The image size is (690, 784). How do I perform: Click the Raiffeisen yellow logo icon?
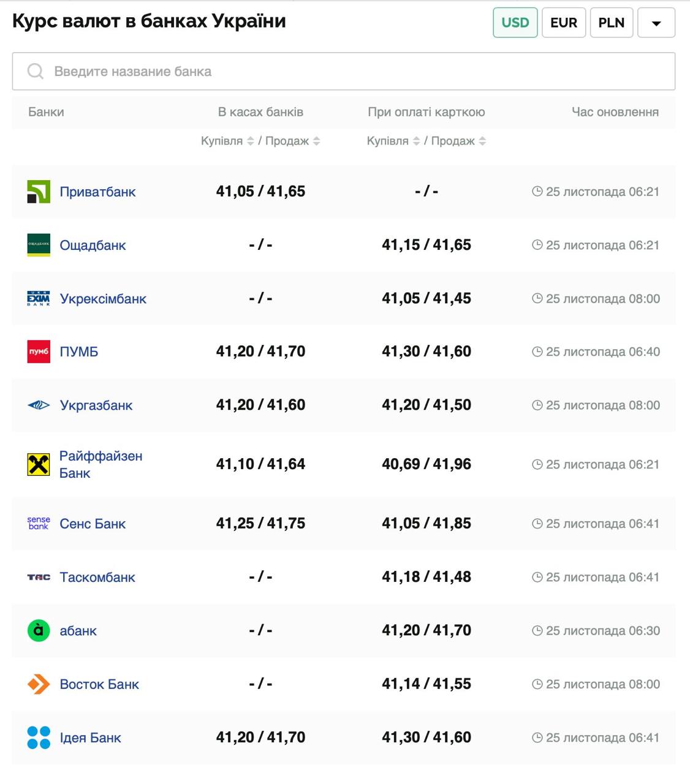(39, 464)
